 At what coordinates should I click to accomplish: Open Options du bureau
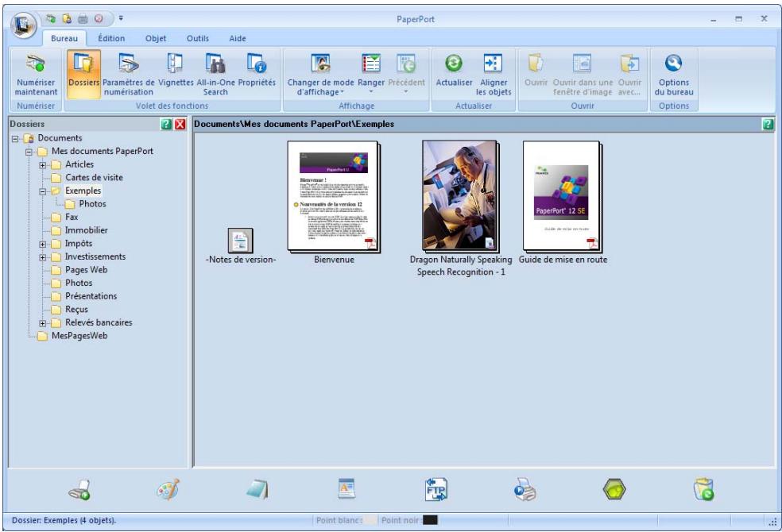click(674, 74)
